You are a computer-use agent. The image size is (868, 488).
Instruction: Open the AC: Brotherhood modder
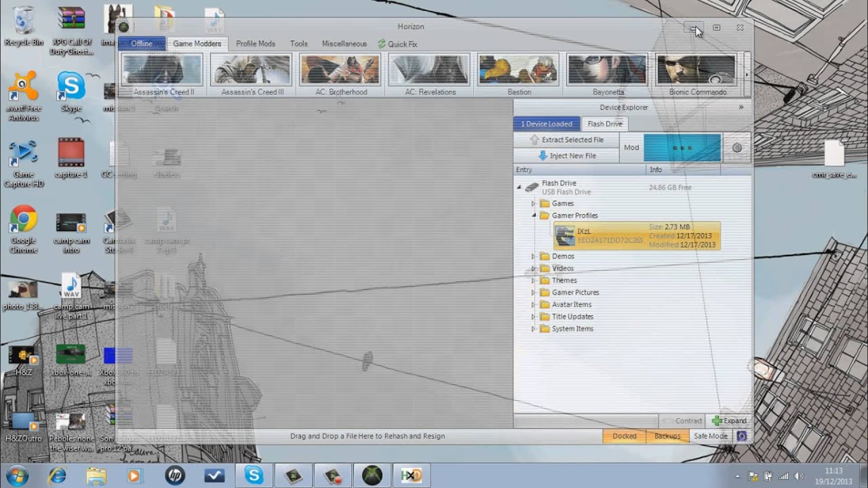341,75
